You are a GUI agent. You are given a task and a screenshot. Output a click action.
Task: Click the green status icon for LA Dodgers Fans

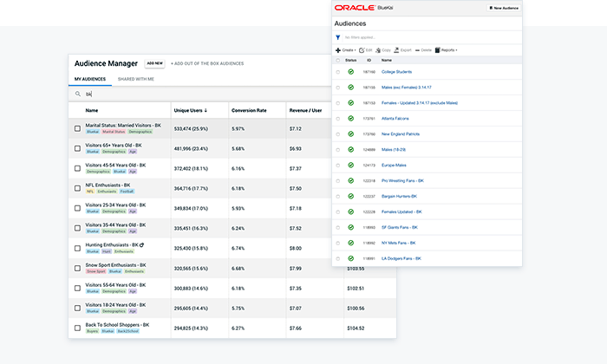coord(350,258)
